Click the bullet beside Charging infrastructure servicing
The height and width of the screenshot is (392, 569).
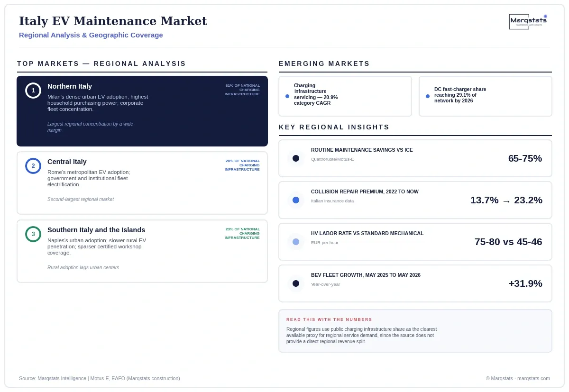(x=287, y=96)
